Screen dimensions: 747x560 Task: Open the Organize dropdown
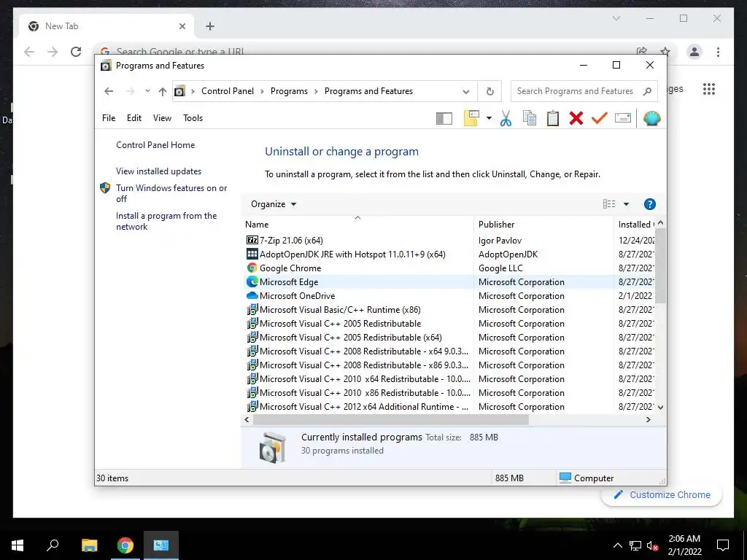[274, 204]
